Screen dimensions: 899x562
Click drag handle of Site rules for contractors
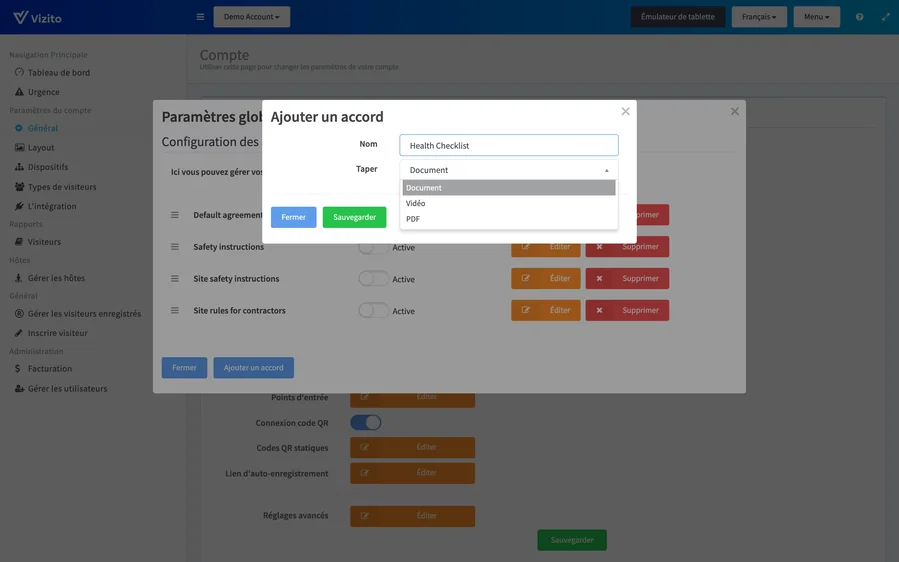pos(175,310)
